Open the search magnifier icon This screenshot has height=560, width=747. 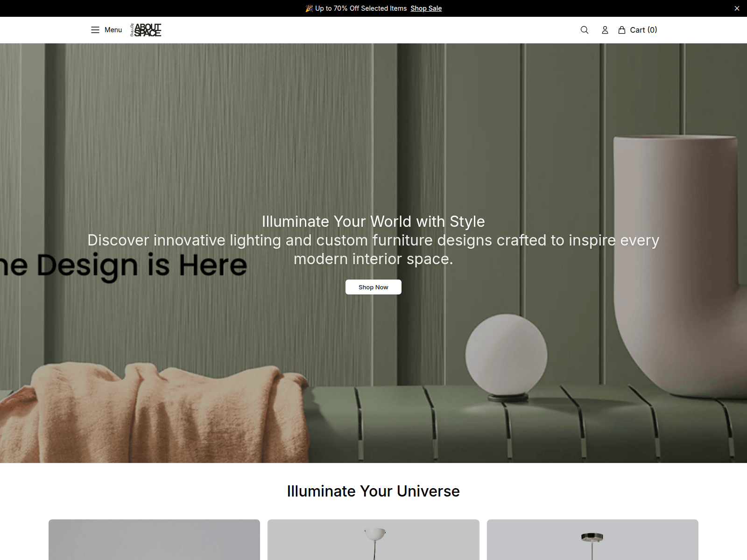(585, 30)
